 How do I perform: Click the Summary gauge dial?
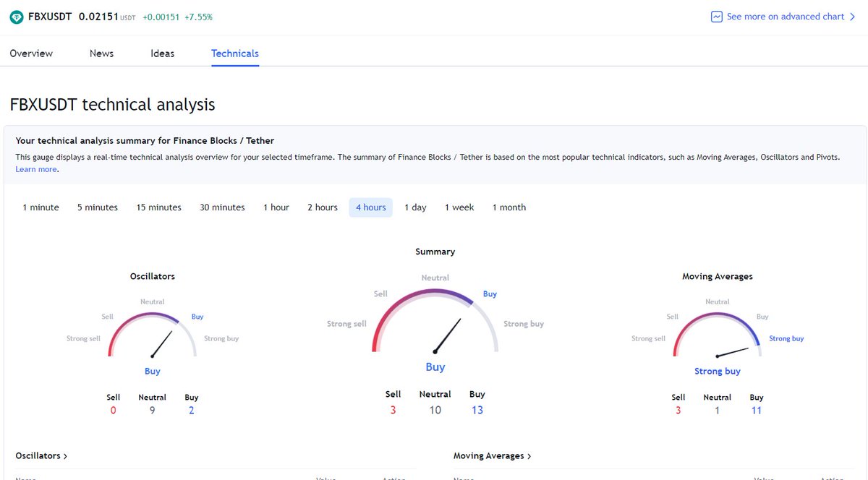coord(435,320)
